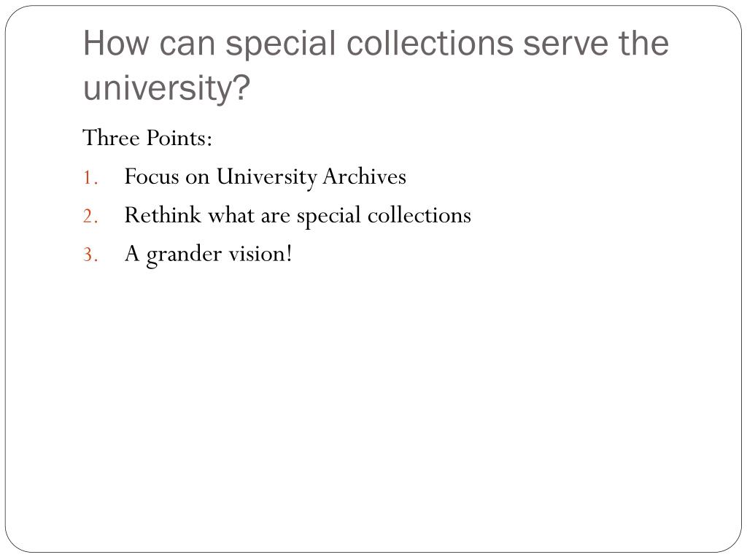Image resolution: width=747 pixels, height=560 pixels.
Task: Select the orange list number "2."
Action: point(90,217)
